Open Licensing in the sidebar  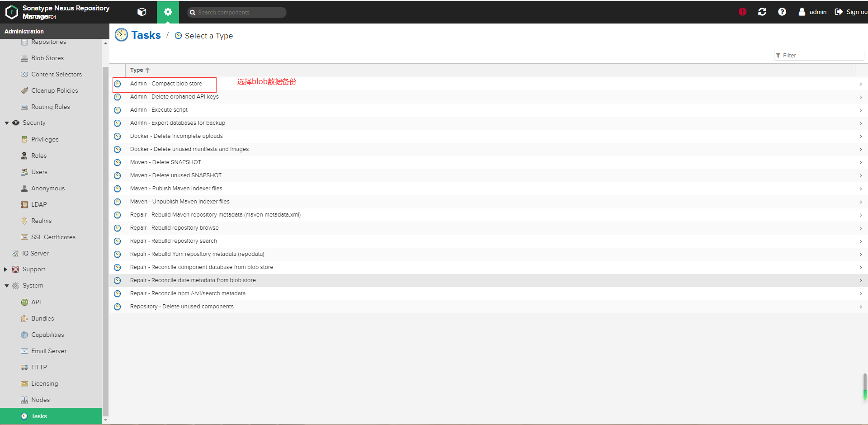click(44, 383)
